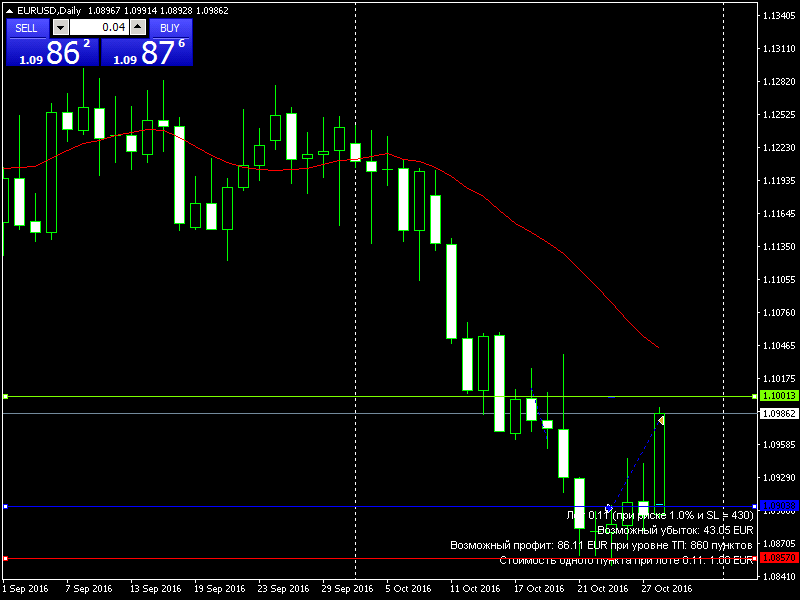800x600 pixels.
Task: Click the 1.10465 price scale value
Action: click(x=779, y=346)
